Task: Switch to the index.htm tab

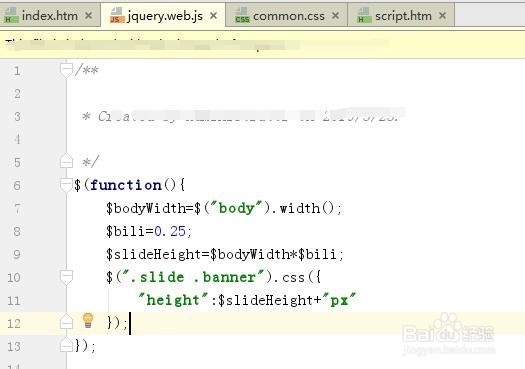Action: click(50, 15)
